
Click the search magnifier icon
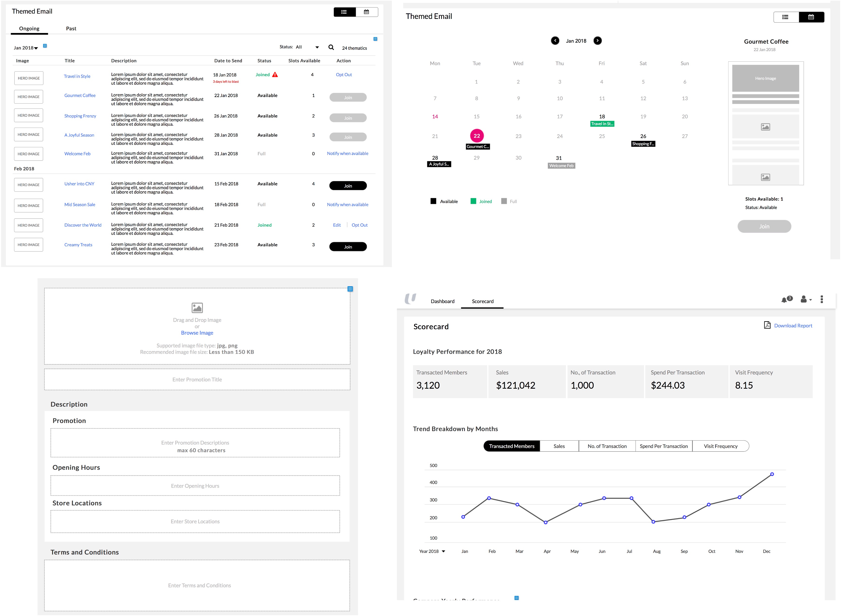[331, 47]
